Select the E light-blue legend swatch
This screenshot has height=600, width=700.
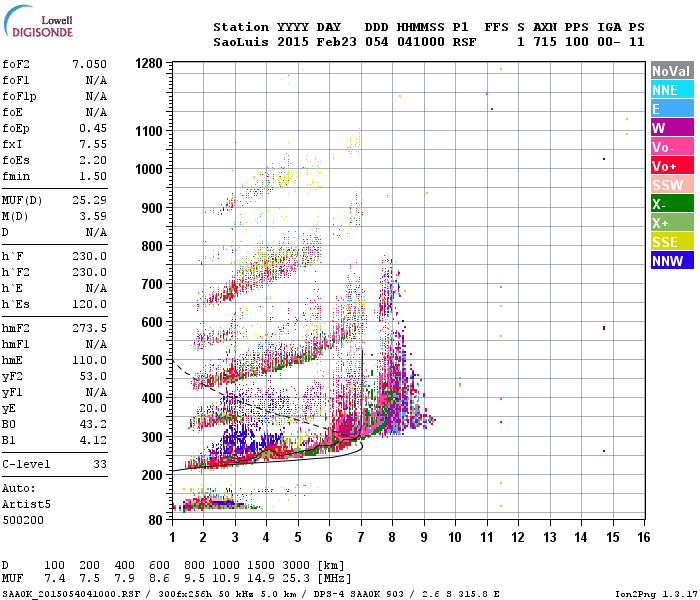[672, 109]
